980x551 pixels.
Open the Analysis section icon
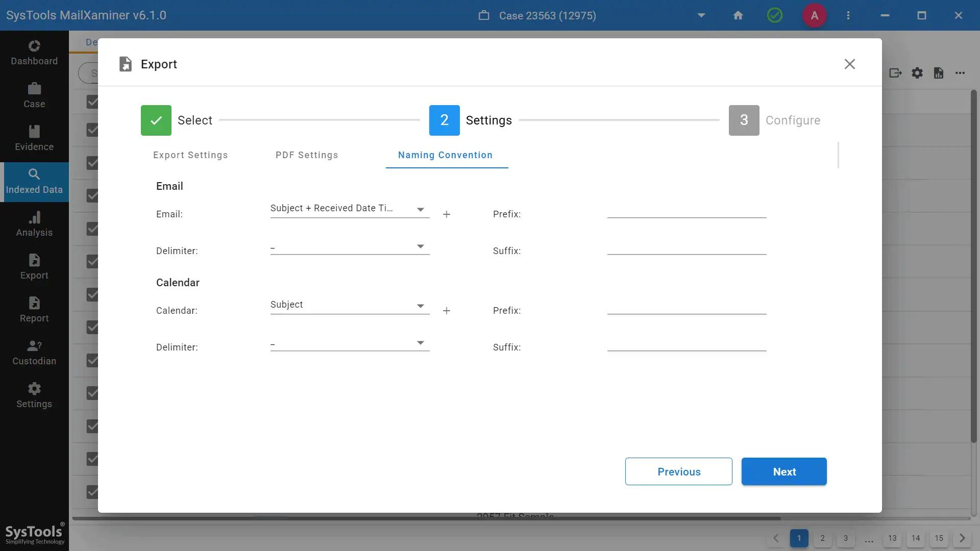[x=34, y=224]
